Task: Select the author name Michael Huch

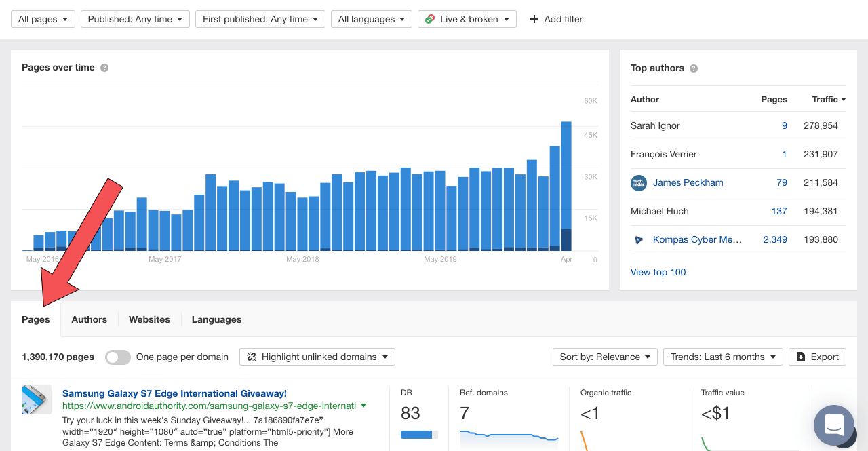Action: 660,211
